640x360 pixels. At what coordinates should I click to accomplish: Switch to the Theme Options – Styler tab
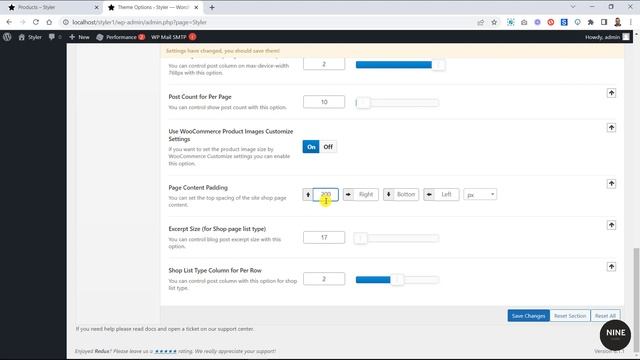152,7
